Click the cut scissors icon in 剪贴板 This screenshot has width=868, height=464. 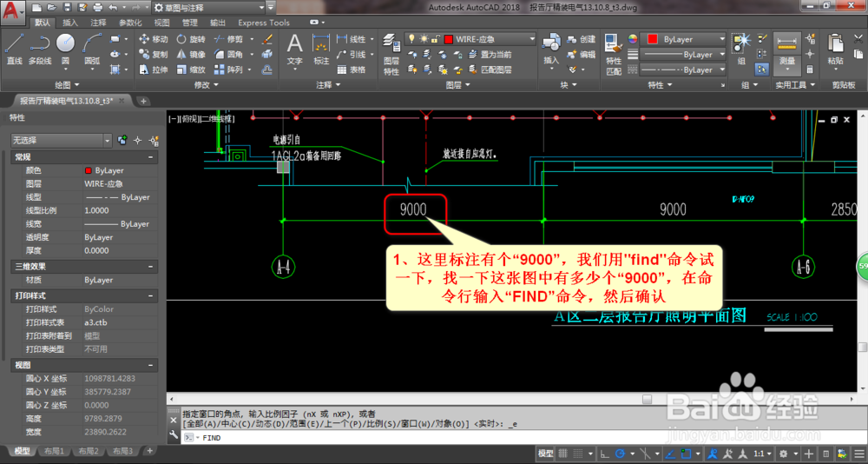[858, 39]
